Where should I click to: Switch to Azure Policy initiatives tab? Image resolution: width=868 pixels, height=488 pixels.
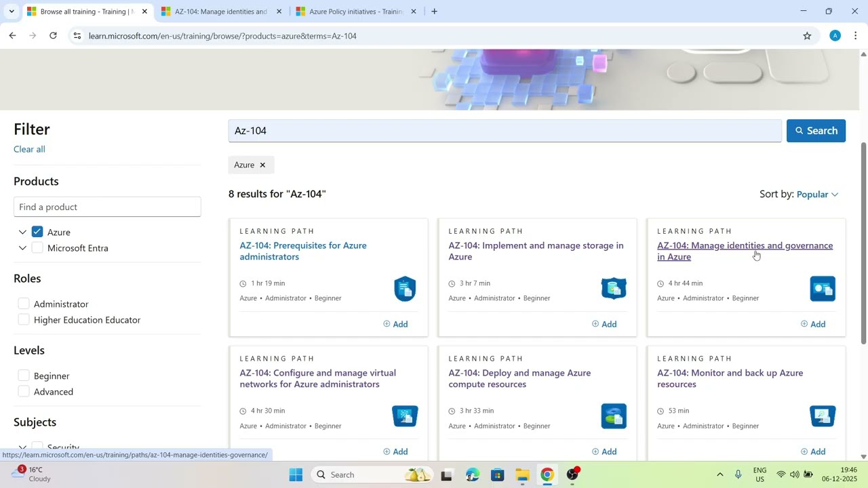tap(355, 12)
